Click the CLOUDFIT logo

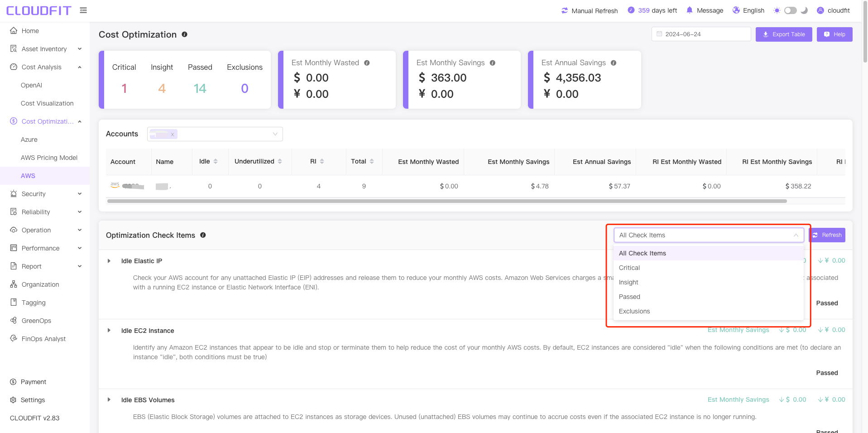tap(39, 10)
